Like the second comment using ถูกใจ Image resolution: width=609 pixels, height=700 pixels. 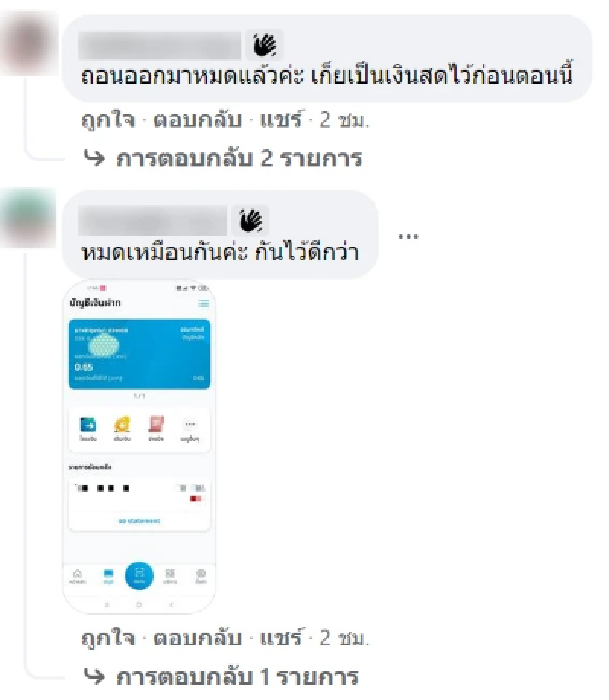coord(108,638)
